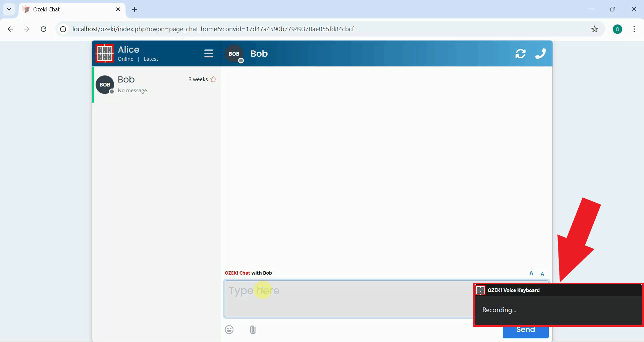
Task: Open a new browser tab
Action: pos(135,9)
